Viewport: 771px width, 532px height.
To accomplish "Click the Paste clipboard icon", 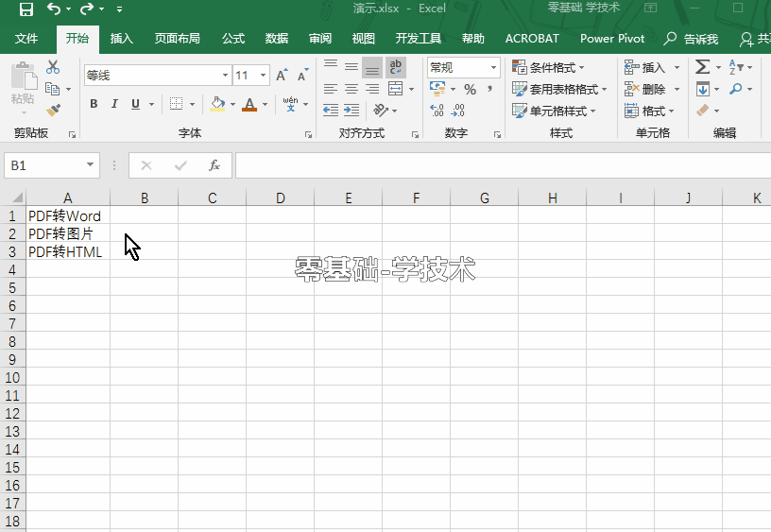I will (23, 77).
